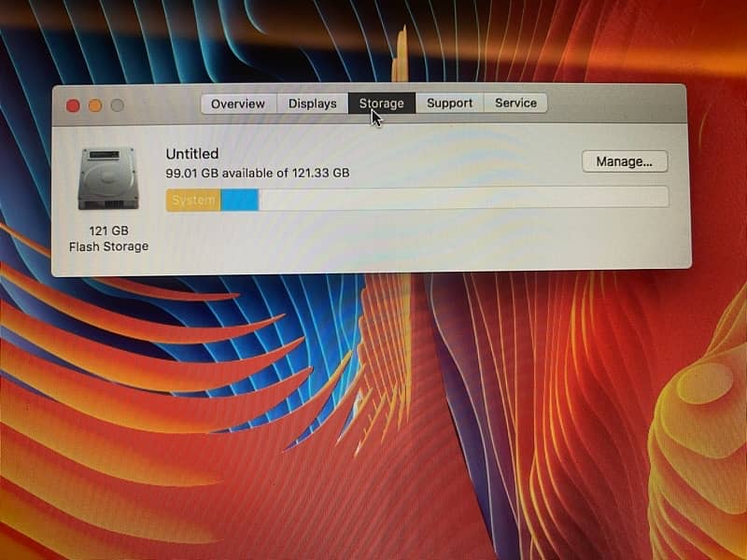Go to the Support tab
The width and height of the screenshot is (747, 560).
(x=449, y=104)
